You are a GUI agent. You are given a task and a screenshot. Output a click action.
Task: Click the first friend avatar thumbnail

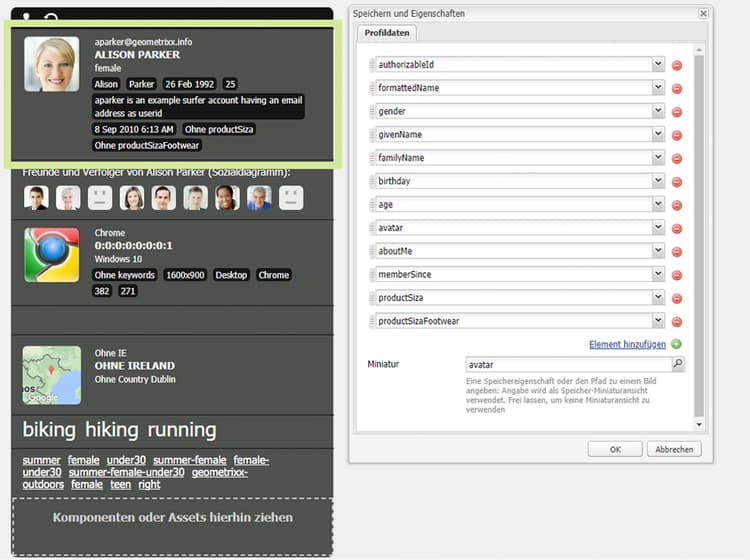(36, 198)
